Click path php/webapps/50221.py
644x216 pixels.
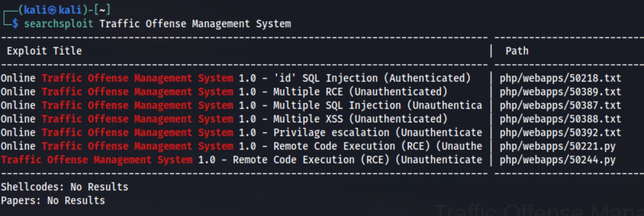[557, 146]
